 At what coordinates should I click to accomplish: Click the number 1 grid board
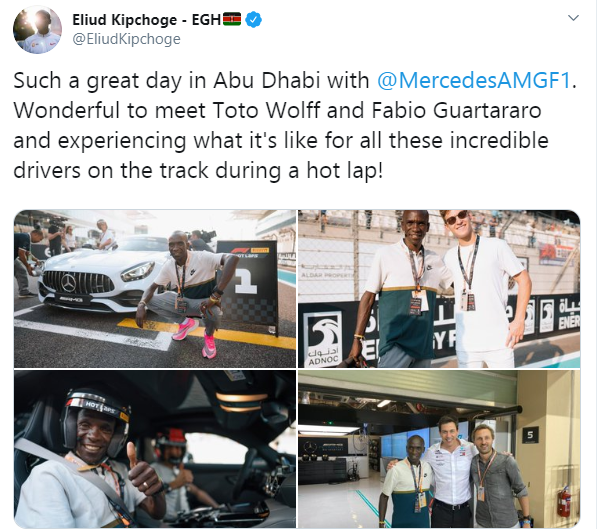(x=249, y=288)
